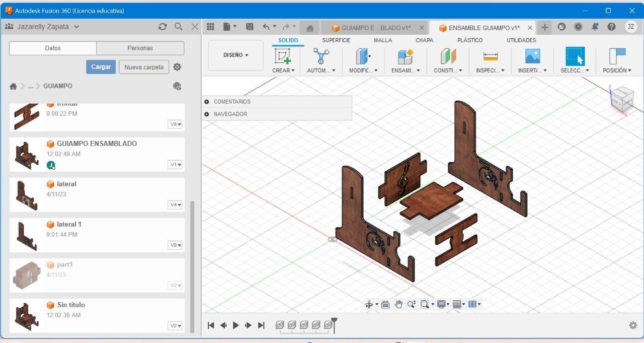Click the Construir plane icon

point(448,56)
